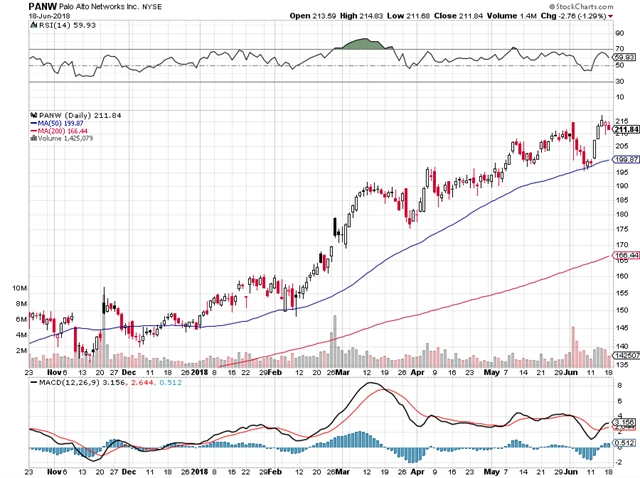Click the 70 level on RSI axis
The width and height of the screenshot is (640, 478).
tap(620, 49)
